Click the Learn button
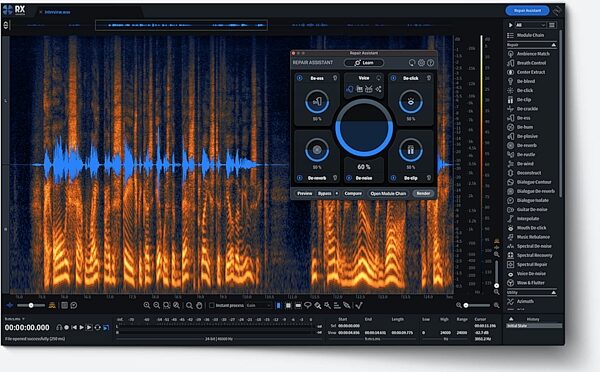The height and width of the screenshot is (372, 600). click(364, 63)
